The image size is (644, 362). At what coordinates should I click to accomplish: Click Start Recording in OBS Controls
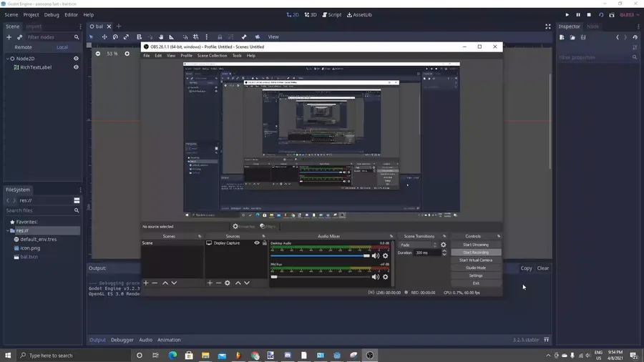point(476,253)
